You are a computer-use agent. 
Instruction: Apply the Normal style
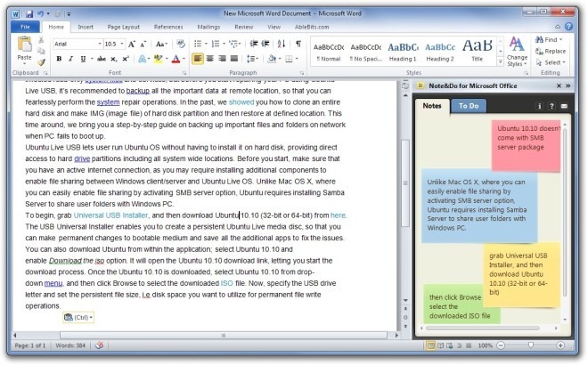click(x=329, y=53)
